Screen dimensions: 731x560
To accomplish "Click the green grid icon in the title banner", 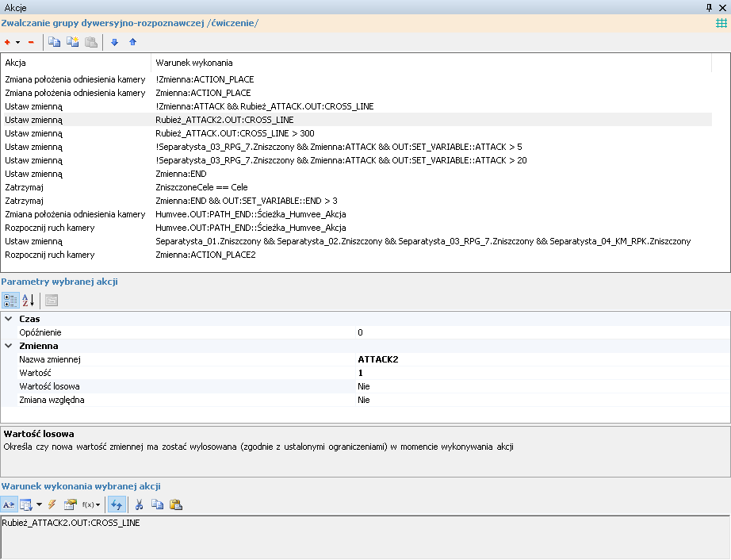I will pos(721,23).
